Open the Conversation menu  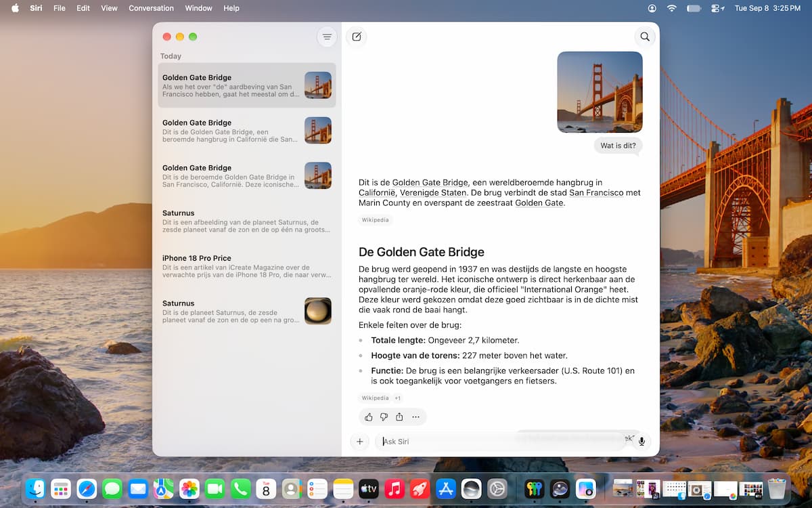[x=151, y=8]
